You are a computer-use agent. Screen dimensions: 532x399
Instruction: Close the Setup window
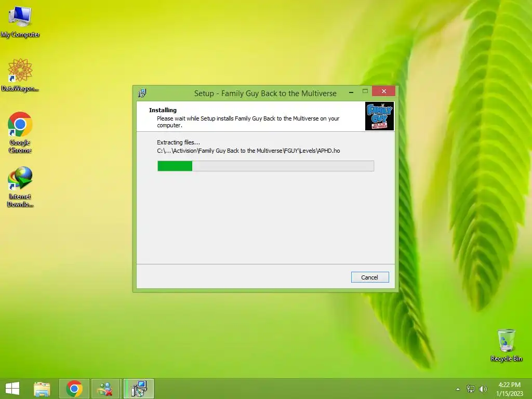(383, 91)
